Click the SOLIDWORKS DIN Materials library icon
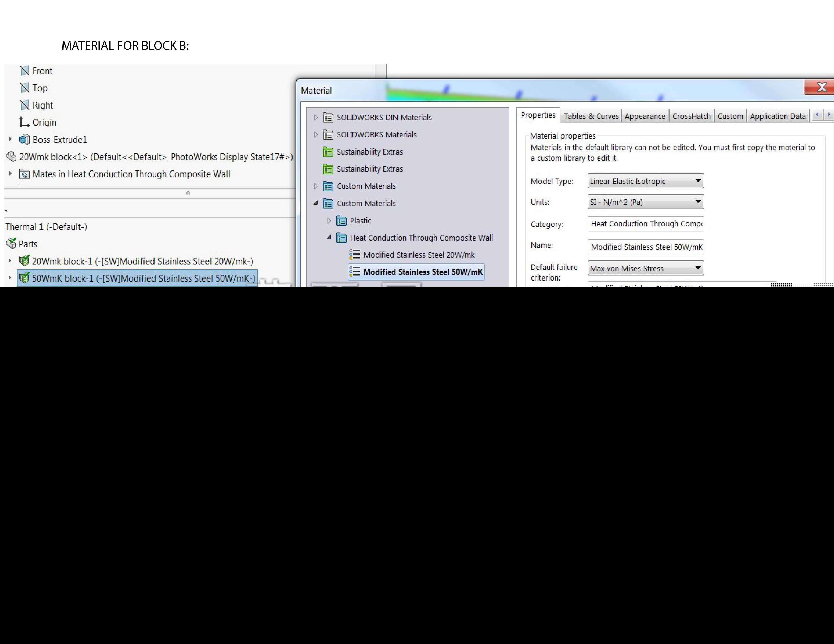834x644 pixels. point(328,117)
